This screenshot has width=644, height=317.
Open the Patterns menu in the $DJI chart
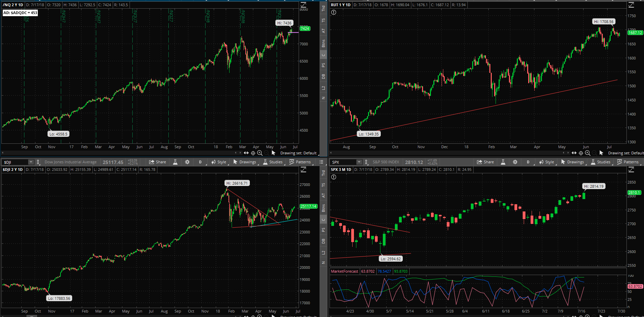tap(300, 162)
